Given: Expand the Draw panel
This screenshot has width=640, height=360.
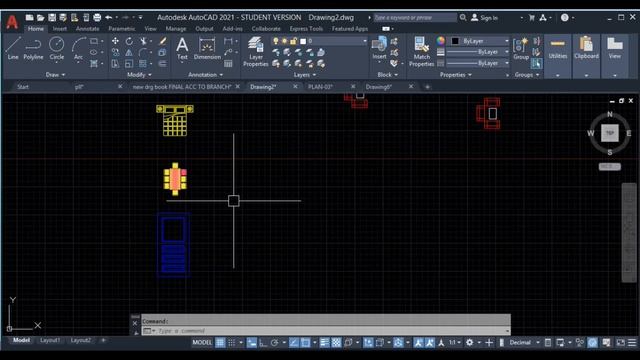Looking at the screenshot, I should pyautogui.click(x=55, y=75).
